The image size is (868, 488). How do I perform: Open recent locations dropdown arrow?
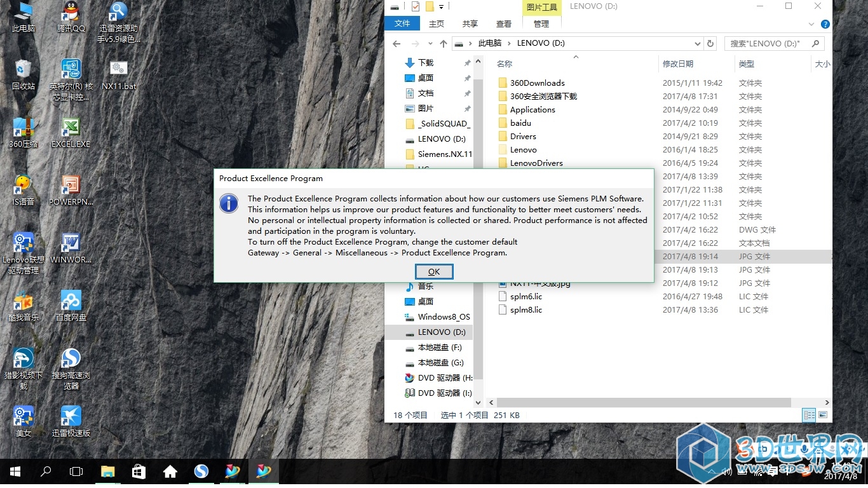click(x=430, y=43)
